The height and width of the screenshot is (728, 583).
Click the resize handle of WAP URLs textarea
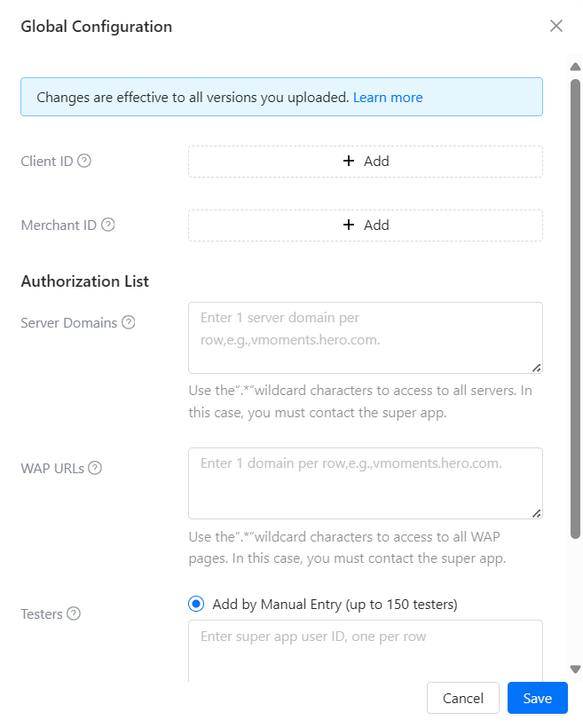537,513
